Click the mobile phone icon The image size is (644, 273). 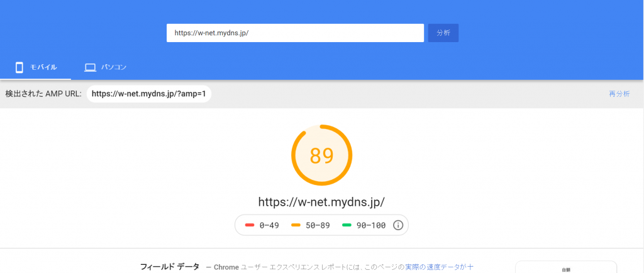click(x=19, y=67)
